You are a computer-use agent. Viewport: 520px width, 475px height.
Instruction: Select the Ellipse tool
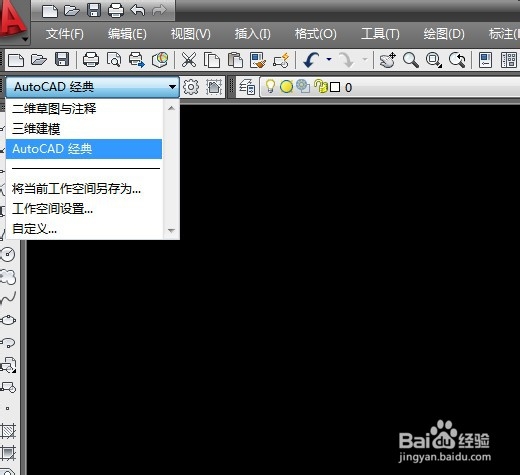pyautogui.click(x=8, y=320)
